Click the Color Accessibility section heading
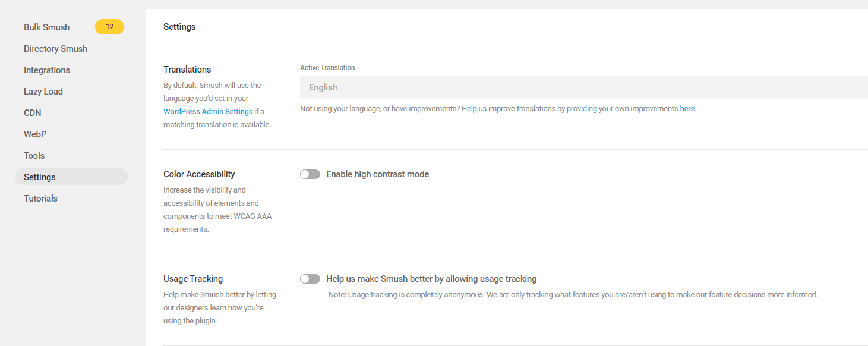Image resolution: width=868 pixels, height=346 pixels. (199, 174)
